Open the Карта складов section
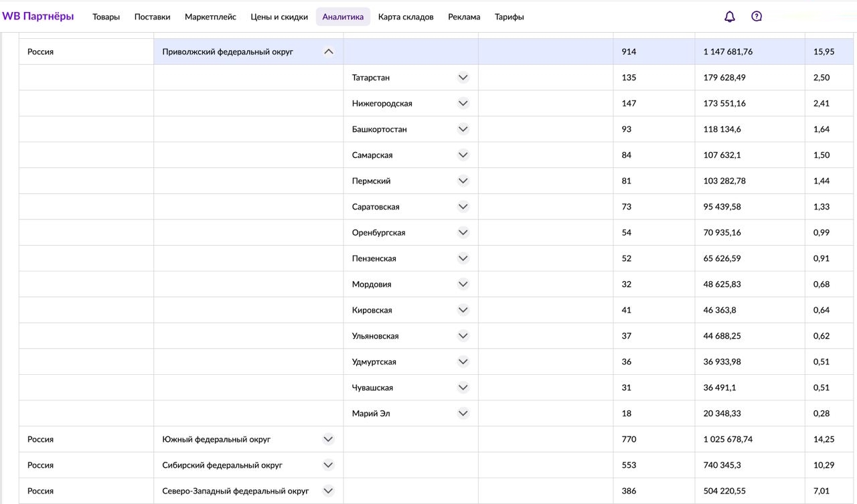Image resolution: width=857 pixels, height=504 pixels. coord(406,17)
